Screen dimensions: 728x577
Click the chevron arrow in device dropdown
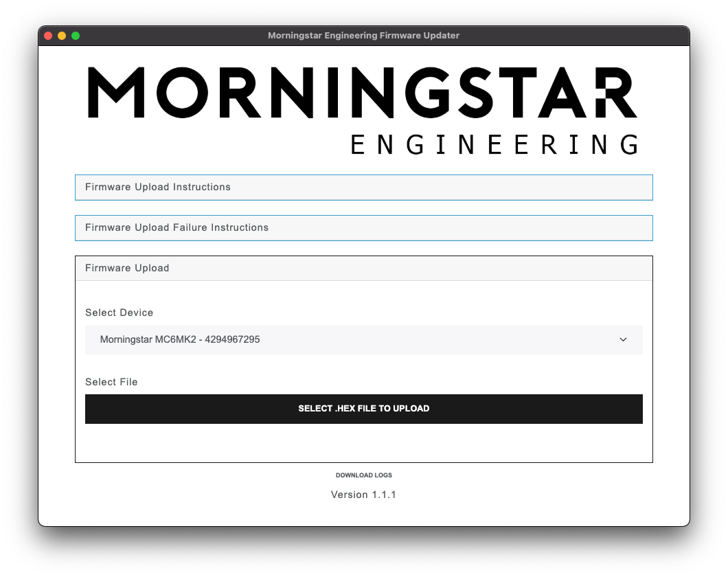(x=623, y=339)
